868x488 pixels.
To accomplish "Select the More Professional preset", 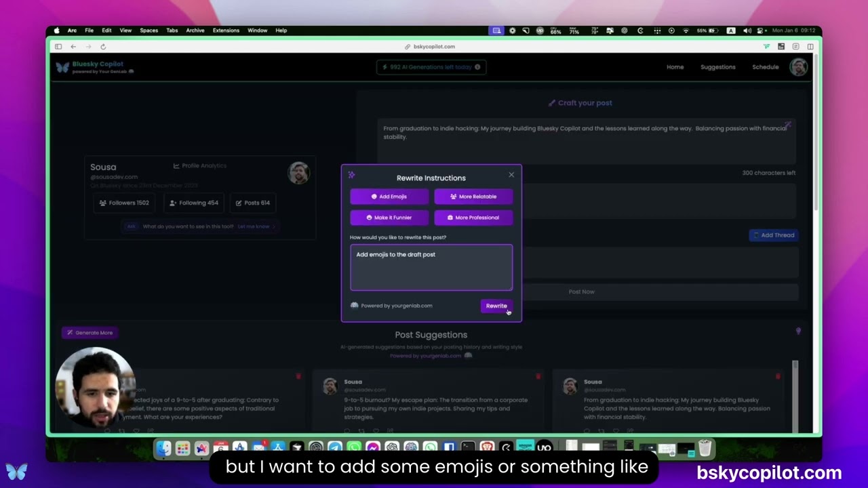I will 473,218.
